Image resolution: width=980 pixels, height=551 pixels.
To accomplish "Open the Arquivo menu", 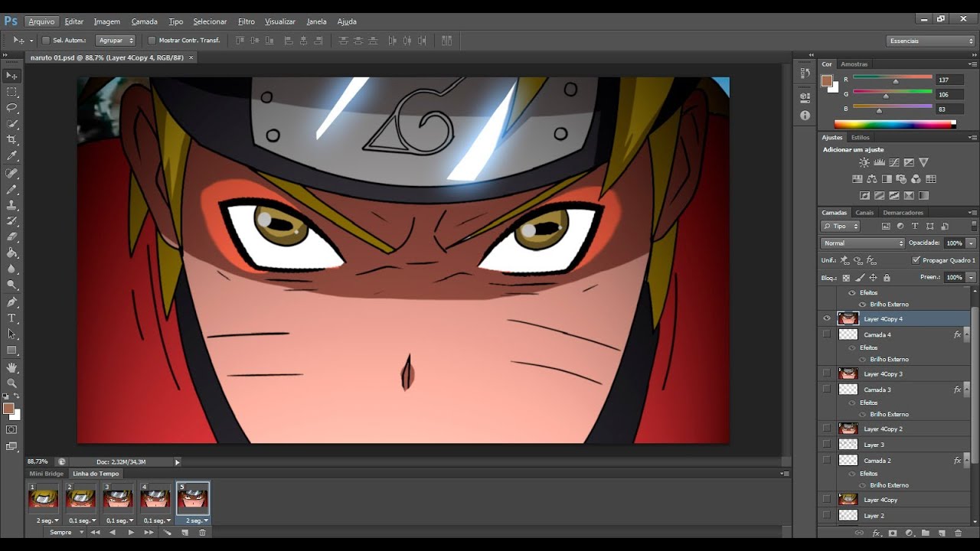I will [x=41, y=21].
